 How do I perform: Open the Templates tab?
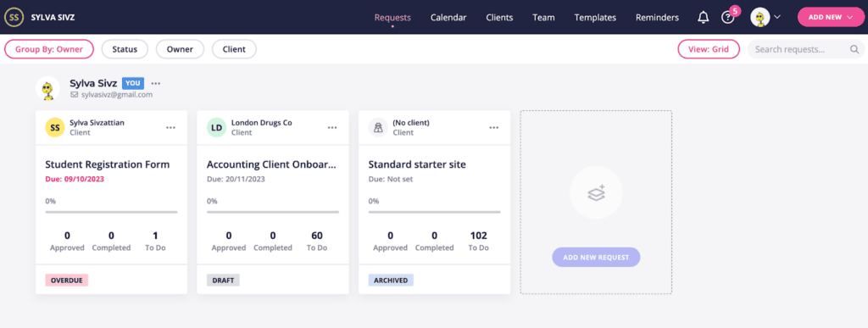pos(595,17)
